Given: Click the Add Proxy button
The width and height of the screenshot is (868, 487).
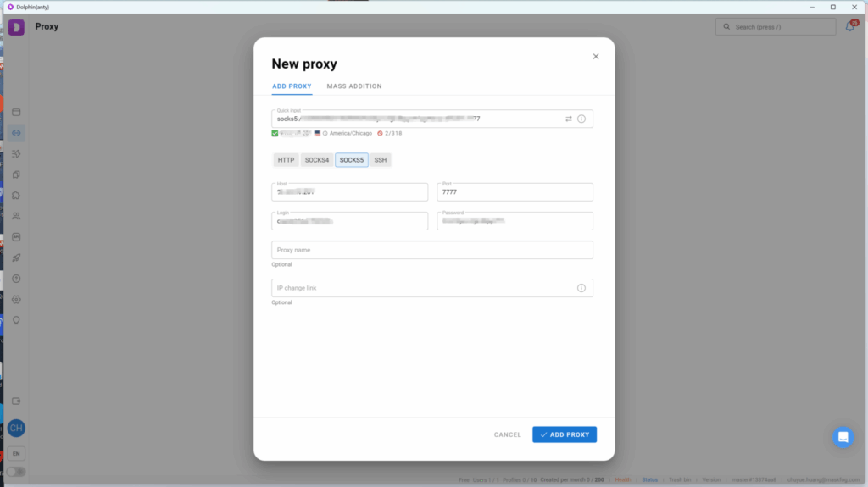Looking at the screenshot, I should pyautogui.click(x=565, y=435).
